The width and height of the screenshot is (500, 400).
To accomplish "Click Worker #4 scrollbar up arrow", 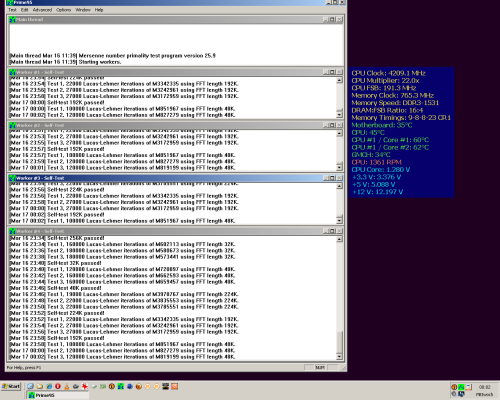I will coord(339,239).
